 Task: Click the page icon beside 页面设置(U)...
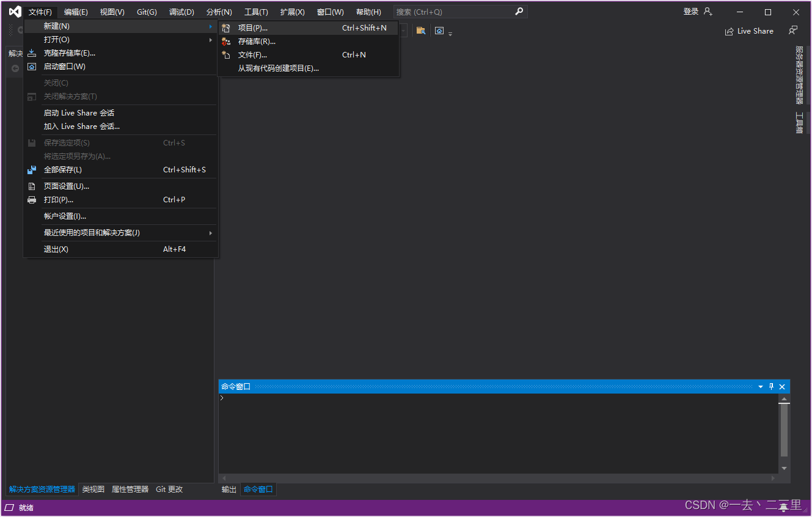click(x=32, y=186)
